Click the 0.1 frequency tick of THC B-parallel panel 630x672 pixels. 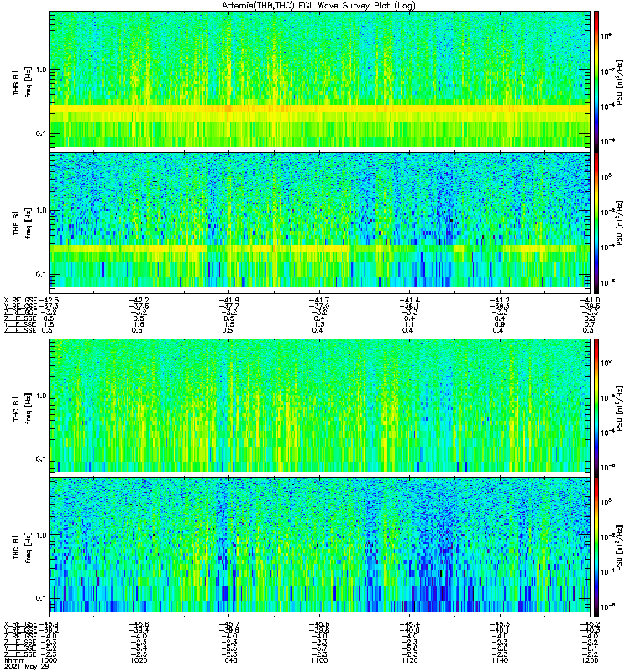(41, 599)
